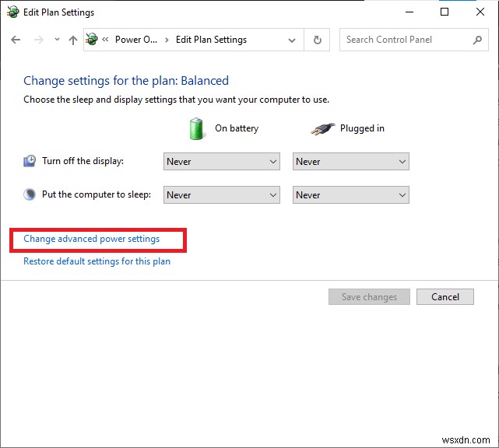Click Restore default settings for this plan

97,261
